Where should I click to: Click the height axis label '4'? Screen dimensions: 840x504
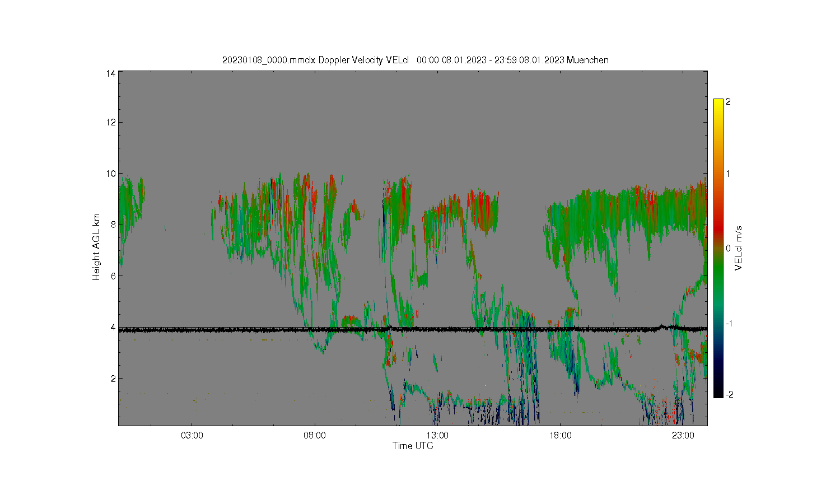(x=113, y=327)
